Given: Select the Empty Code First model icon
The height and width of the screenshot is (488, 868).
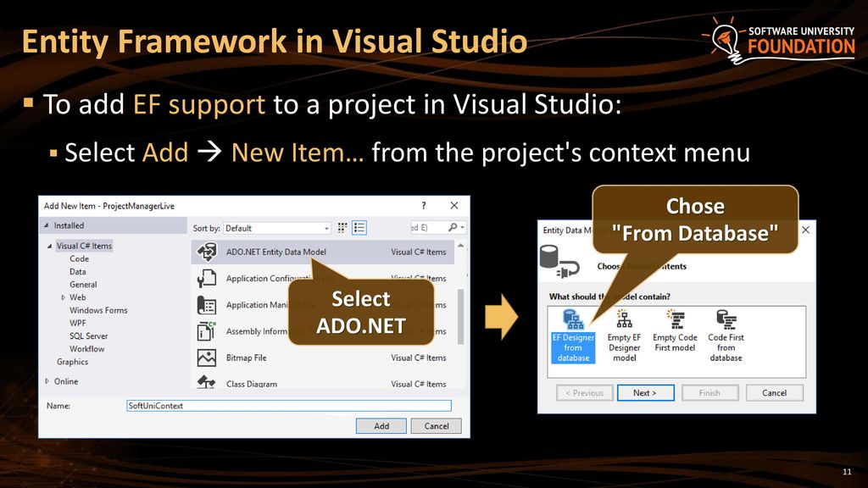Looking at the screenshot, I should tap(676, 319).
